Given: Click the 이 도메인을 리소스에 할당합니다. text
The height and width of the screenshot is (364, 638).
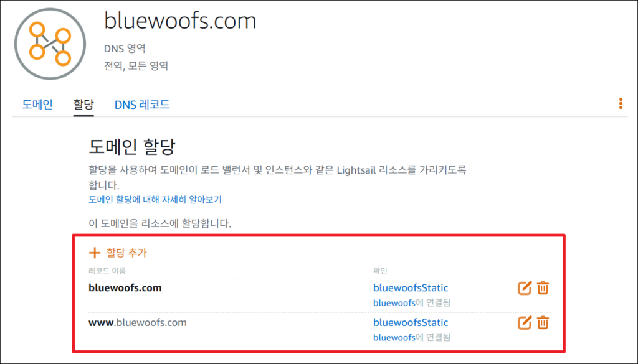Looking at the screenshot, I should tap(160, 223).
